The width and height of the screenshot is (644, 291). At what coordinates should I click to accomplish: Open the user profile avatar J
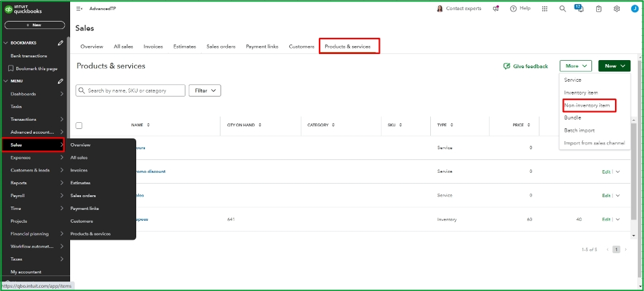pyautogui.click(x=635, y=9)
